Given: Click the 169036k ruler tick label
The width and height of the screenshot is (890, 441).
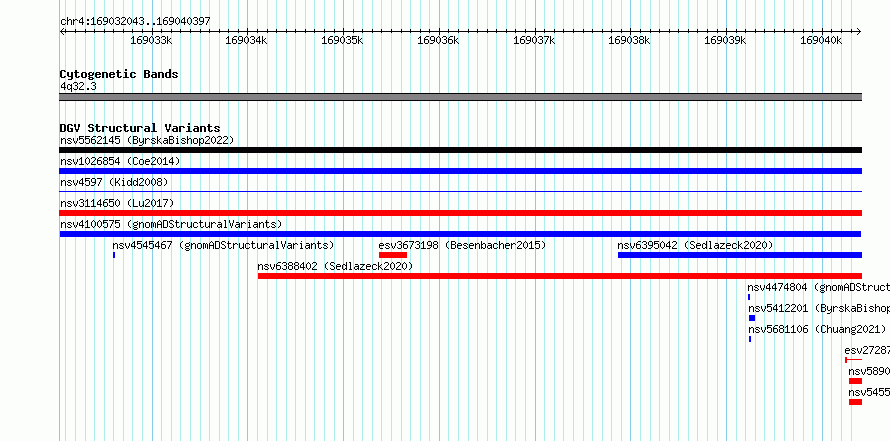Looking at the screenshot, I should click(438, 40).
